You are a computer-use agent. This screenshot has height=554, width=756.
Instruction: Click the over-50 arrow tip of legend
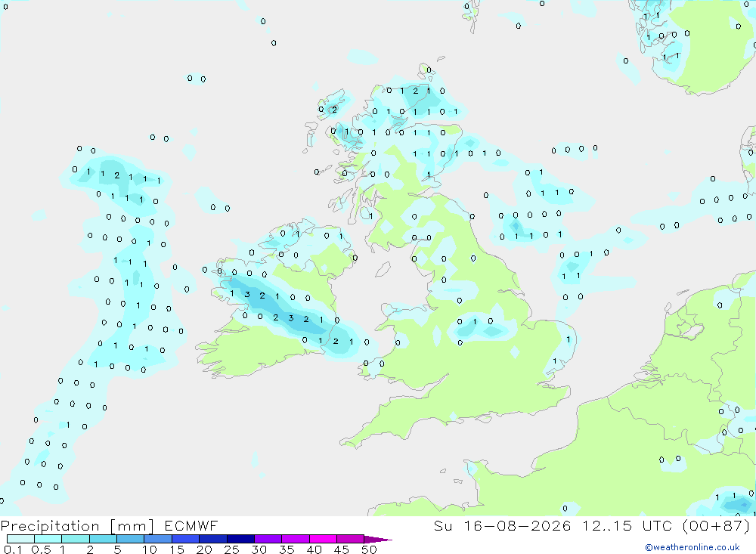tap(377, 540)
